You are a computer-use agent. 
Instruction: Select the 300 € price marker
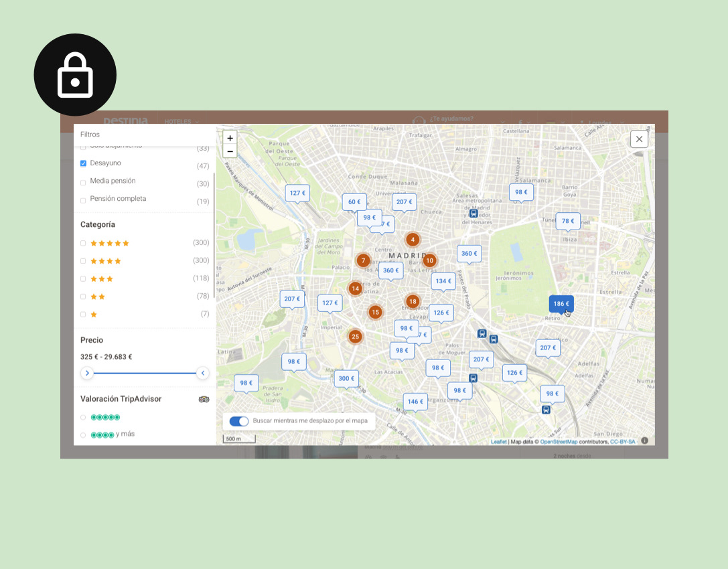point(346,378)
